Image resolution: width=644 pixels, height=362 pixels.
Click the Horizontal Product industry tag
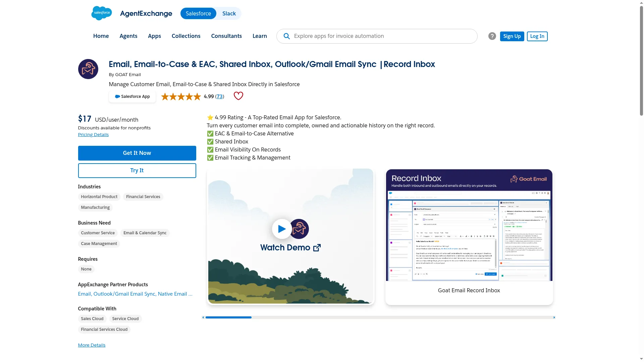tap(99, 197)
